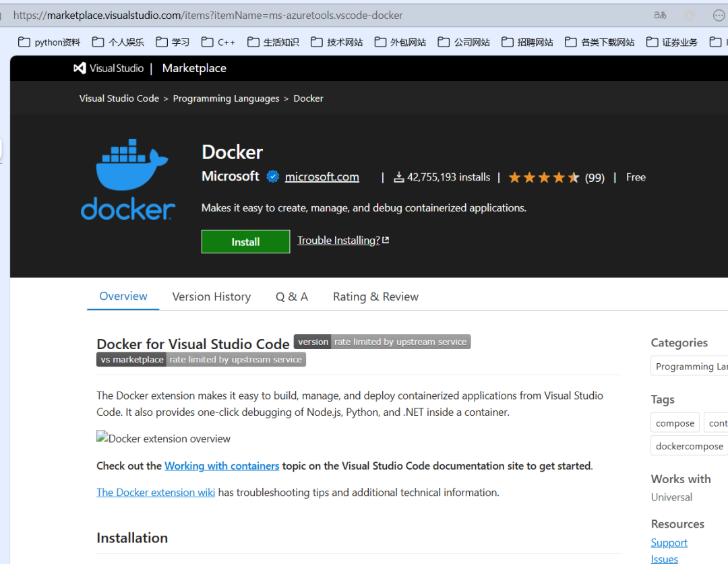Open the microsoft.com publisher link

pyautogui.click(x=322, y=177)
